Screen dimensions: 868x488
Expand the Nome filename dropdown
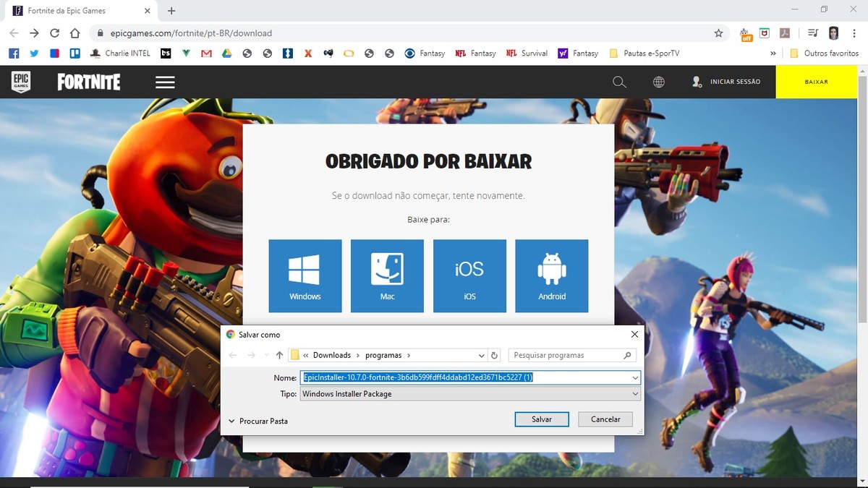[635, 377]
